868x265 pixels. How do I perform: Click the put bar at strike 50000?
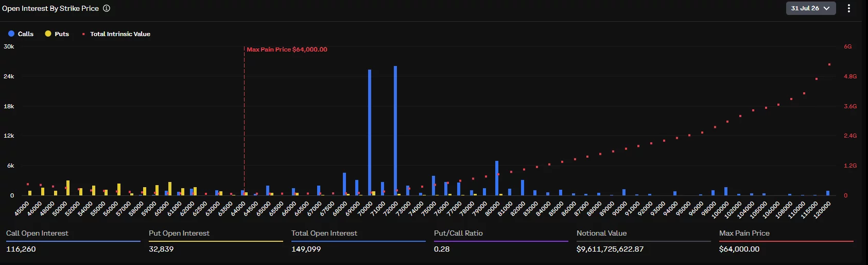pyautogui.click(x=68, y=188)
